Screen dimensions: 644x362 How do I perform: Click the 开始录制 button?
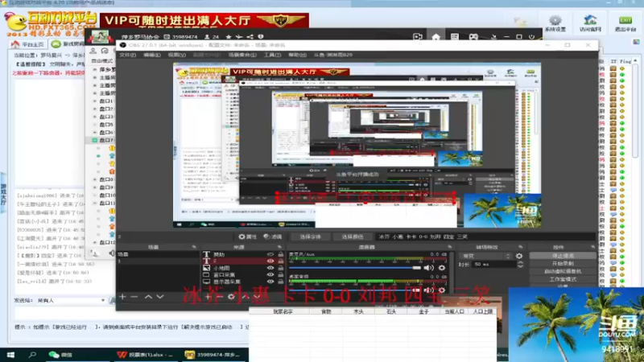point(562,263)
